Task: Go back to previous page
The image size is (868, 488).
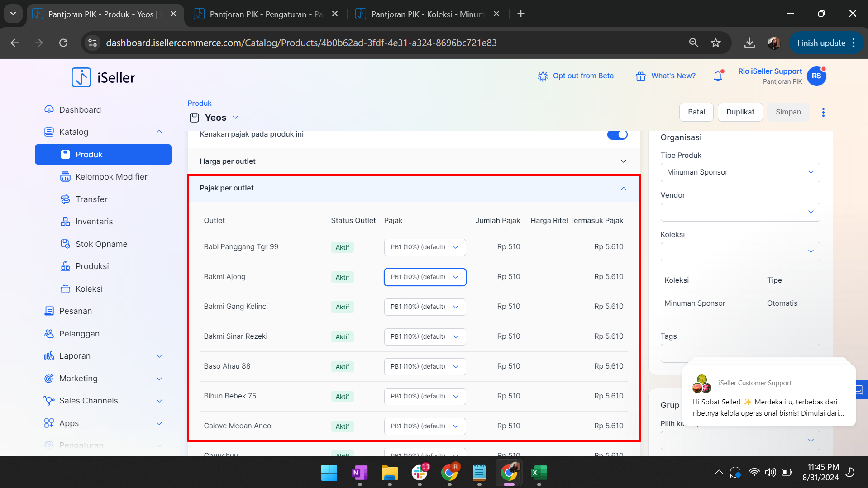Action: pyautogui.click(x=15, y=43)
